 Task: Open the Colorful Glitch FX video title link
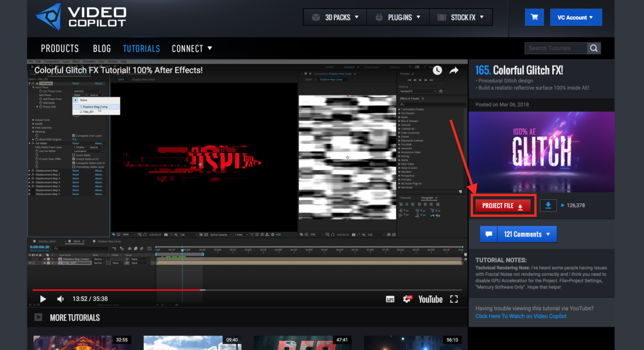click(119, 70)
